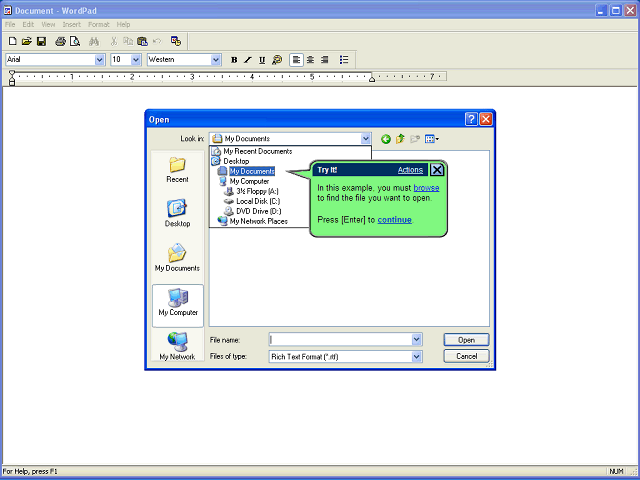Toggle Underline formatting button
640x480 pixels.
point(262,60)
